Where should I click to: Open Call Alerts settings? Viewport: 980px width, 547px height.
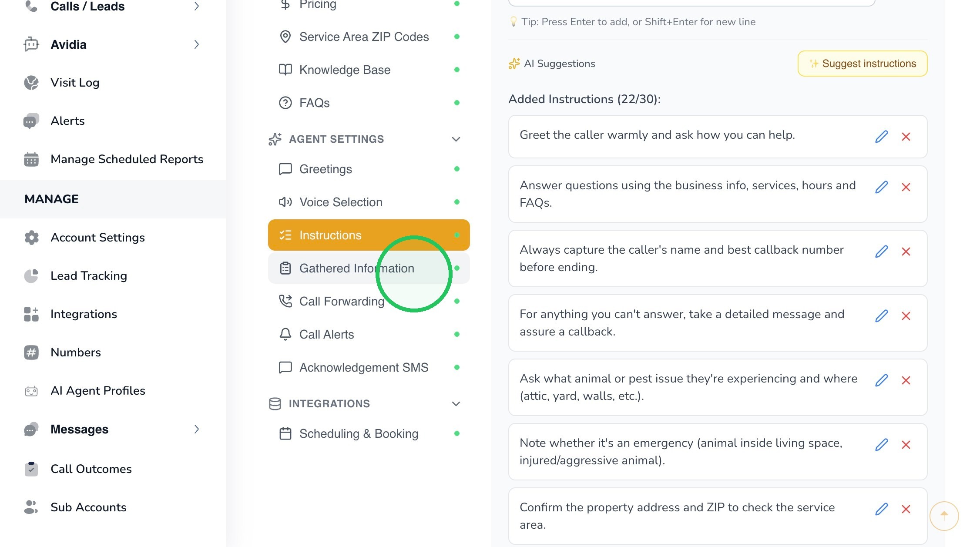[369, 334]
